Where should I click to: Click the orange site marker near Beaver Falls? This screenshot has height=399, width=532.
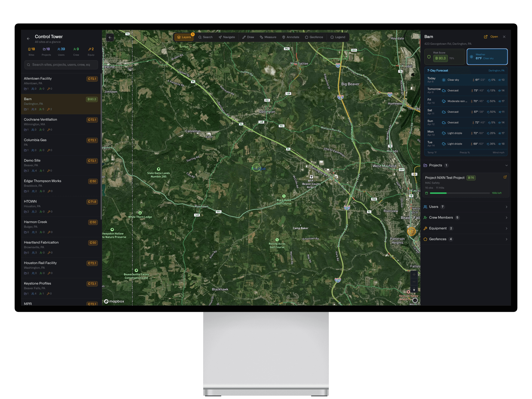click(x=411, y=231)
